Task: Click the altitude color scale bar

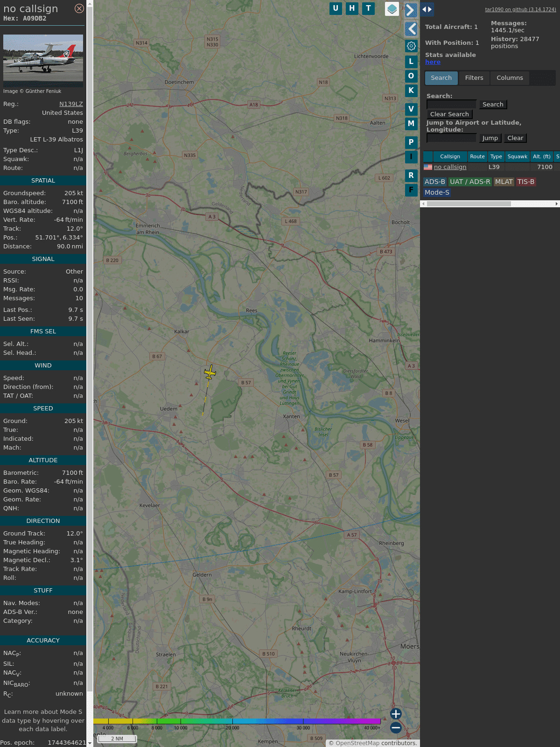Action: [x=237, y=721]
